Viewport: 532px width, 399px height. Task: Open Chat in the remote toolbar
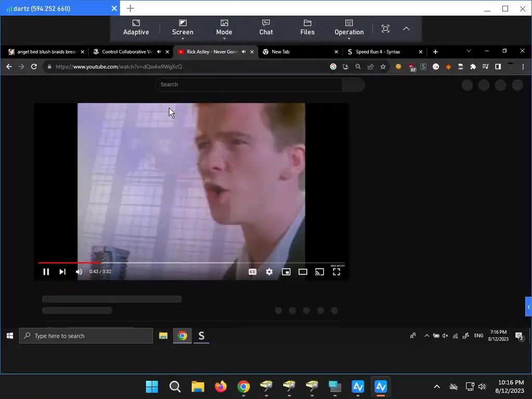click(x=266, y=28)
